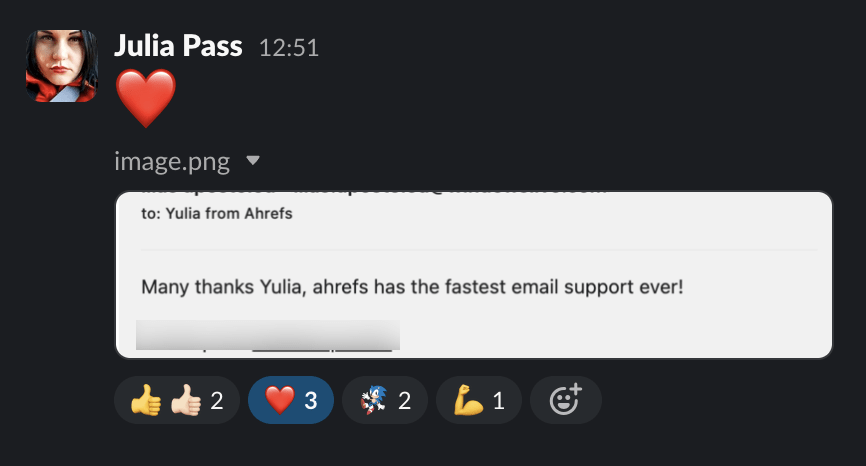This screenshot has height=466, width=866.
Task: Open the 12:51 message timestamp link
Action: pos(288,47)
